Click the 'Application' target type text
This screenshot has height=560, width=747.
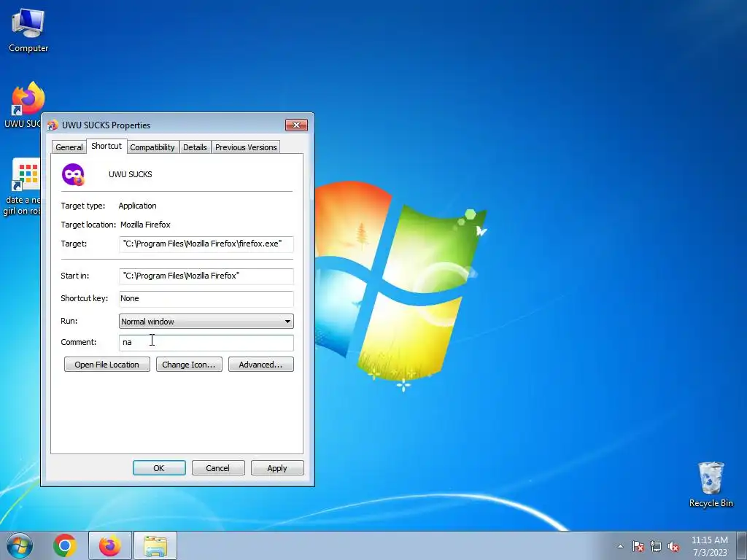tap(137, 206)
